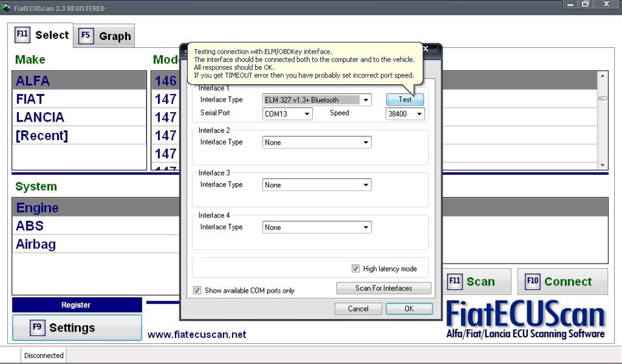Click the Model list scrollbar thumb
The image size is (622, 364).
pyautogui.click(x=603, y=98)
